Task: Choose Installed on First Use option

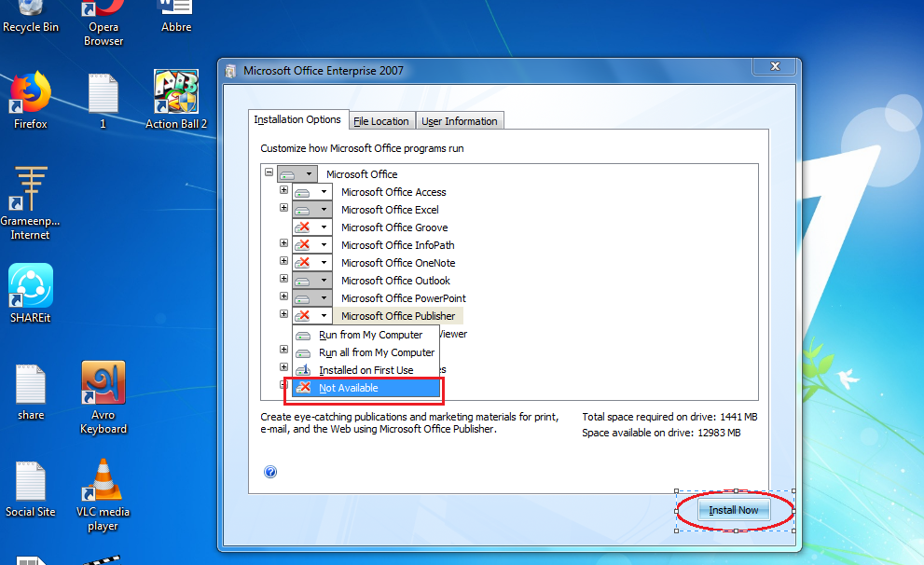Action: point(365,370)
